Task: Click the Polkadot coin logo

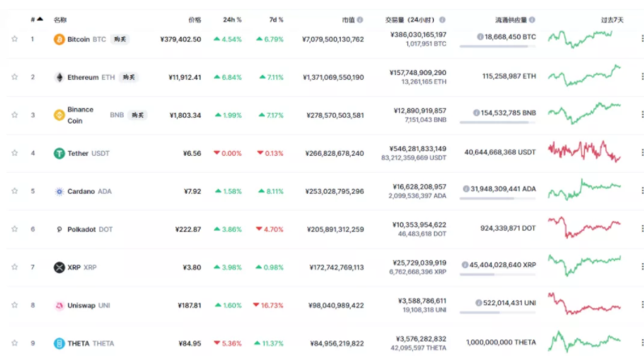Action: point(59,229)
